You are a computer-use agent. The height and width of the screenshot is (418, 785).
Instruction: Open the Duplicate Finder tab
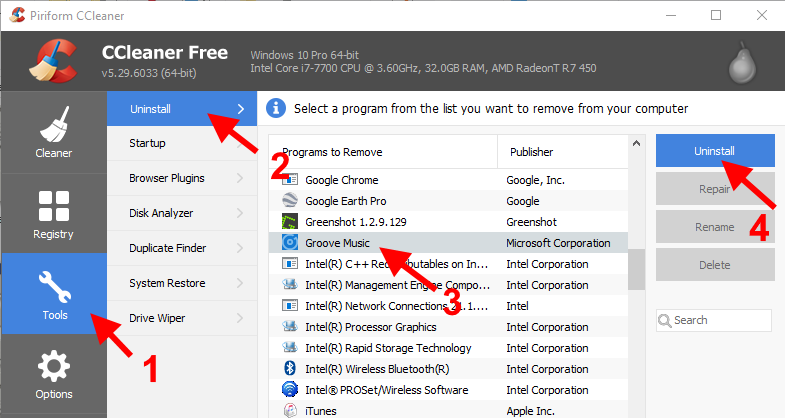pos(182,248)
